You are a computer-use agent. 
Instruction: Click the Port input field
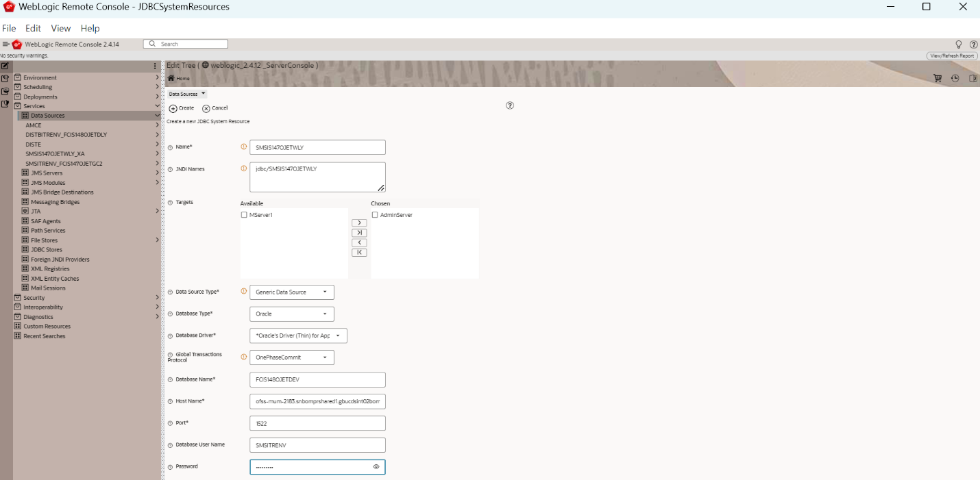[x=318, y=423]
